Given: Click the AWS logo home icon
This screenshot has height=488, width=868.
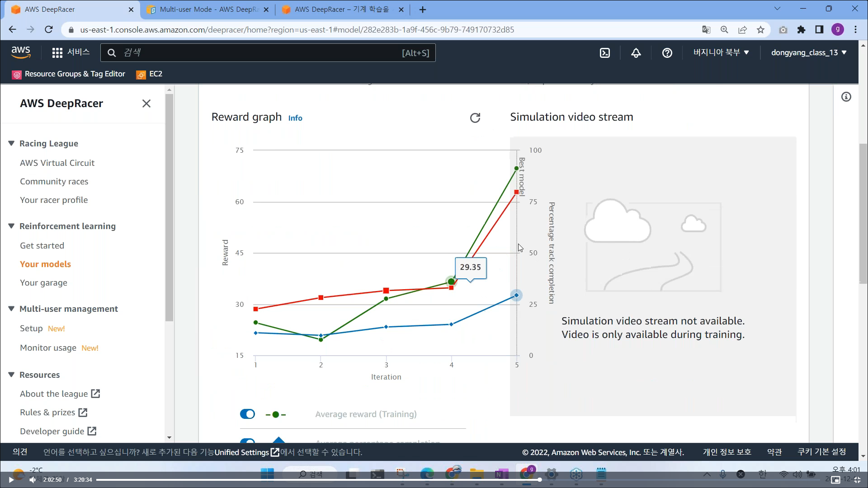Looking at the screenshot, I should tap(21, 52).
